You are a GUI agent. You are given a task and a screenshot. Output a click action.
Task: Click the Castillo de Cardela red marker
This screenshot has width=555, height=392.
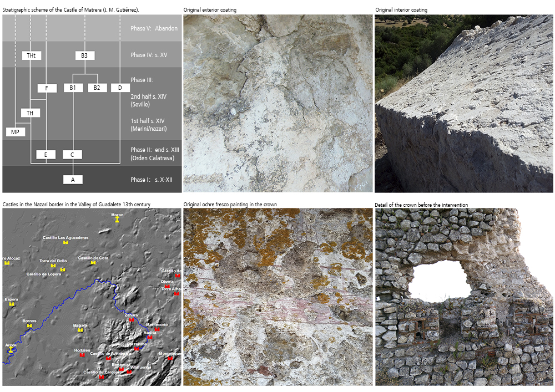click(x=102, y=377)
